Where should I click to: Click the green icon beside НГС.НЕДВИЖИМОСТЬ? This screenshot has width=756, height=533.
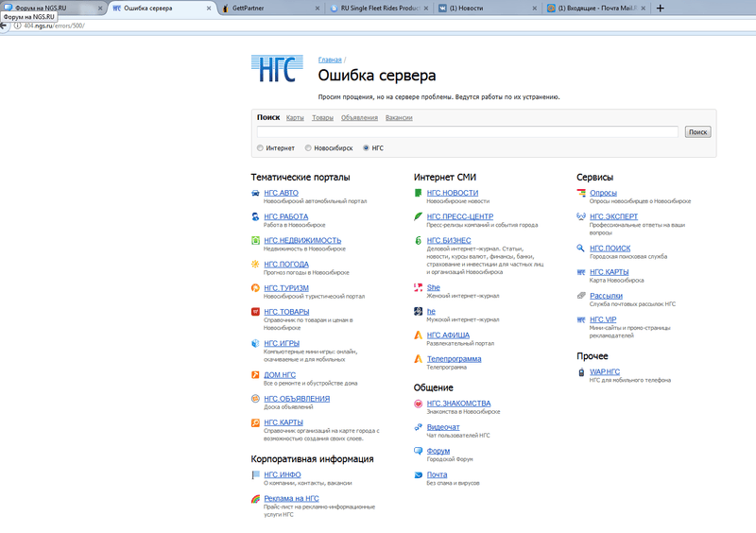pyautogui.click(x=255, y=240)
